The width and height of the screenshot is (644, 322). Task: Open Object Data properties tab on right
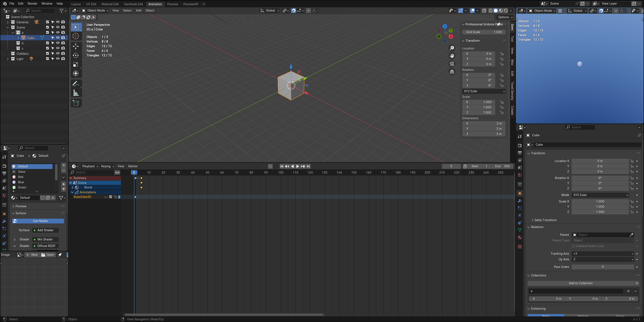click(520, 230)
